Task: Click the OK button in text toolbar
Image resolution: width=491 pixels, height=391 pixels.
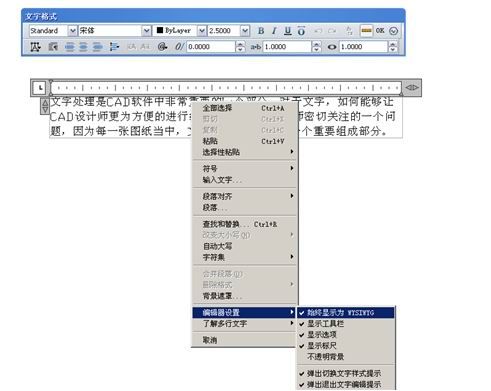Action: click(380, 31)
